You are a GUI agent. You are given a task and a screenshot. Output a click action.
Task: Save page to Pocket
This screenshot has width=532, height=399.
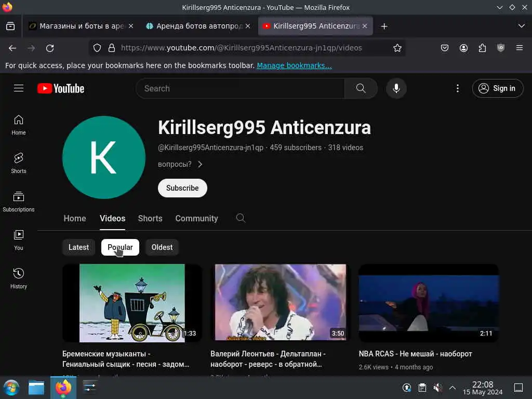(445, 48)
